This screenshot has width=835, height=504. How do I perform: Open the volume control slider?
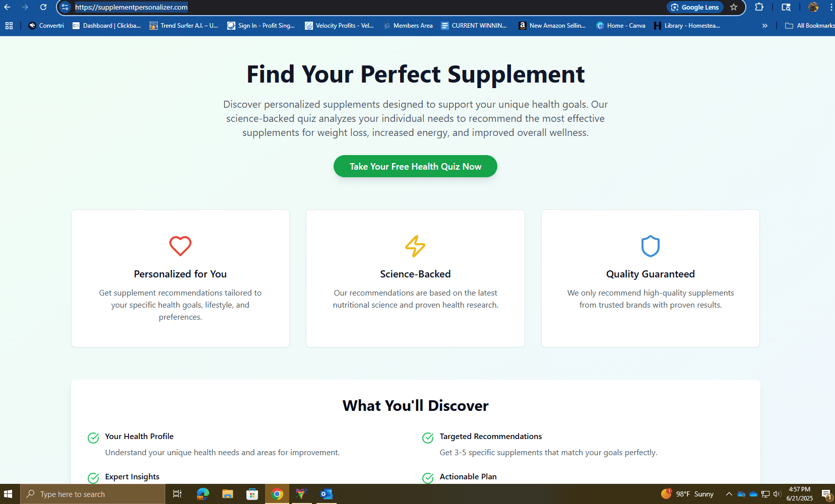point(778,494)
